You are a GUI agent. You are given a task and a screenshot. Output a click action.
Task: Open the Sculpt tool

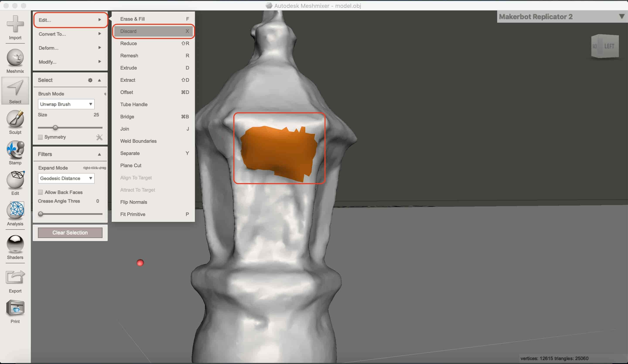tap(15, 122)
